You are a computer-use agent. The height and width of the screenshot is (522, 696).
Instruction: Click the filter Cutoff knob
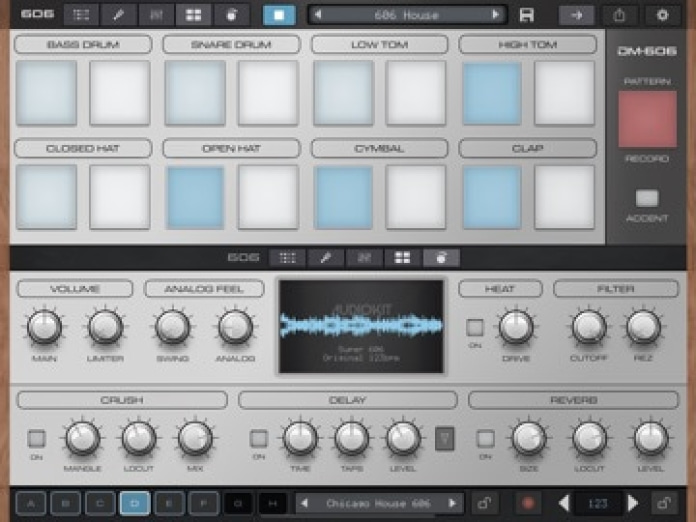pyautogui.click(x=589, y=327)
